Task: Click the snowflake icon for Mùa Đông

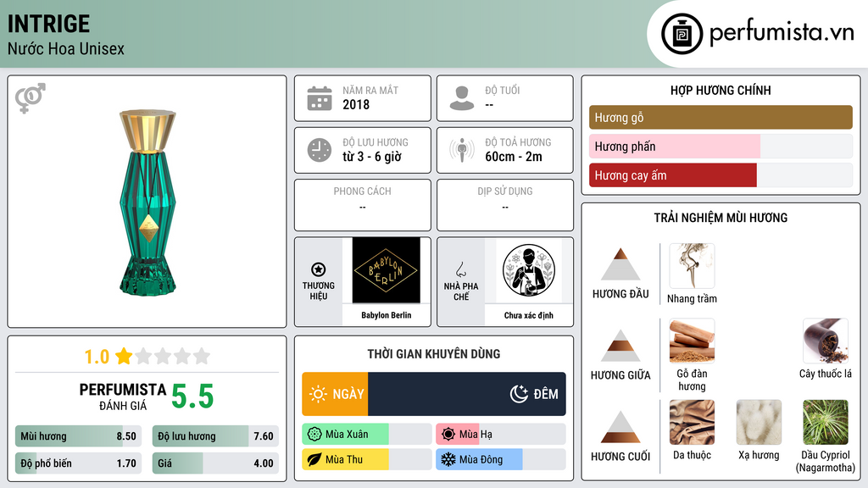Action: [448, 460]
